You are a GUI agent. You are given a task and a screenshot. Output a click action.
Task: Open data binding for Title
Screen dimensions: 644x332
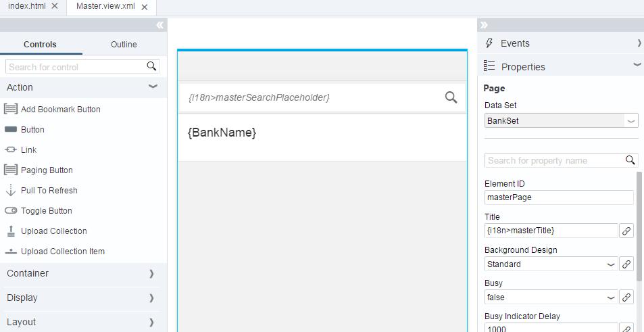point(626,231)
